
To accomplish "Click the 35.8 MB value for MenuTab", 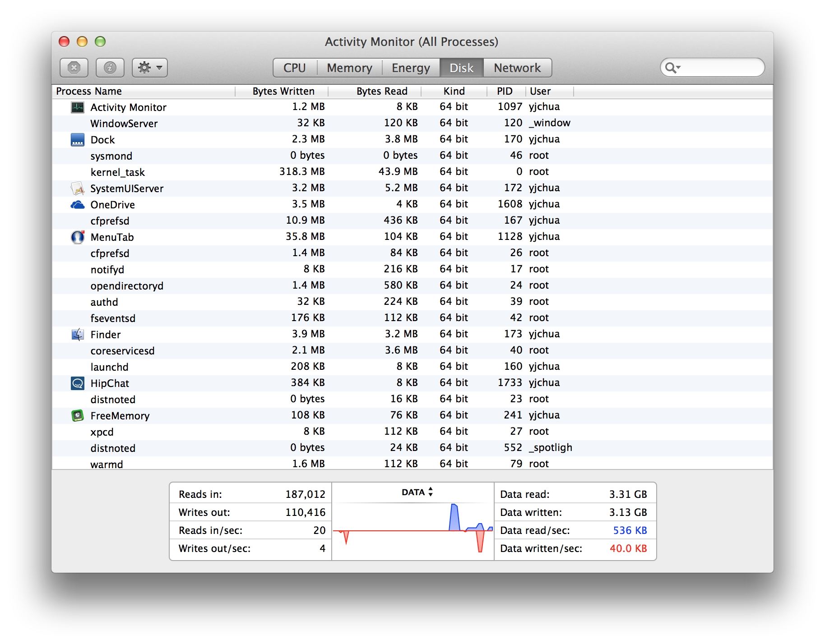I will [305, 237].
